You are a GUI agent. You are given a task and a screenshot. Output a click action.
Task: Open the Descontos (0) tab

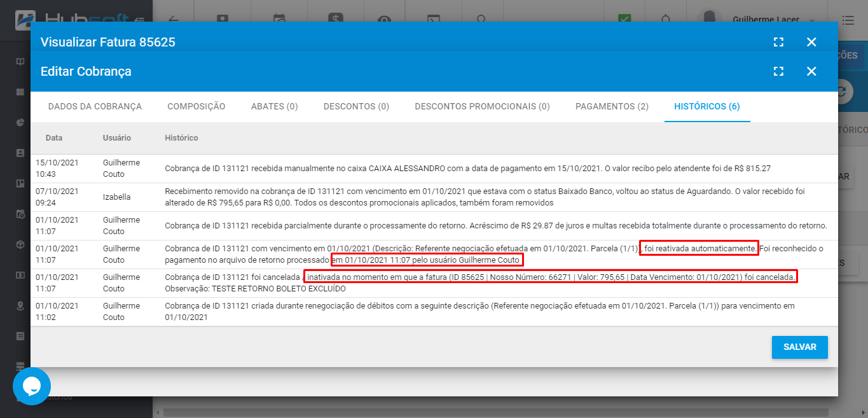[x=356, y=106]
